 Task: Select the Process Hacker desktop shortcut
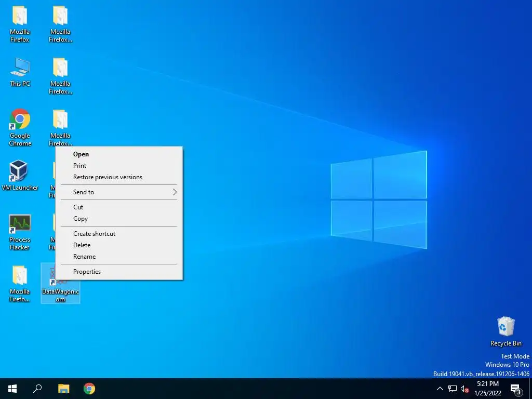point(20,232)
